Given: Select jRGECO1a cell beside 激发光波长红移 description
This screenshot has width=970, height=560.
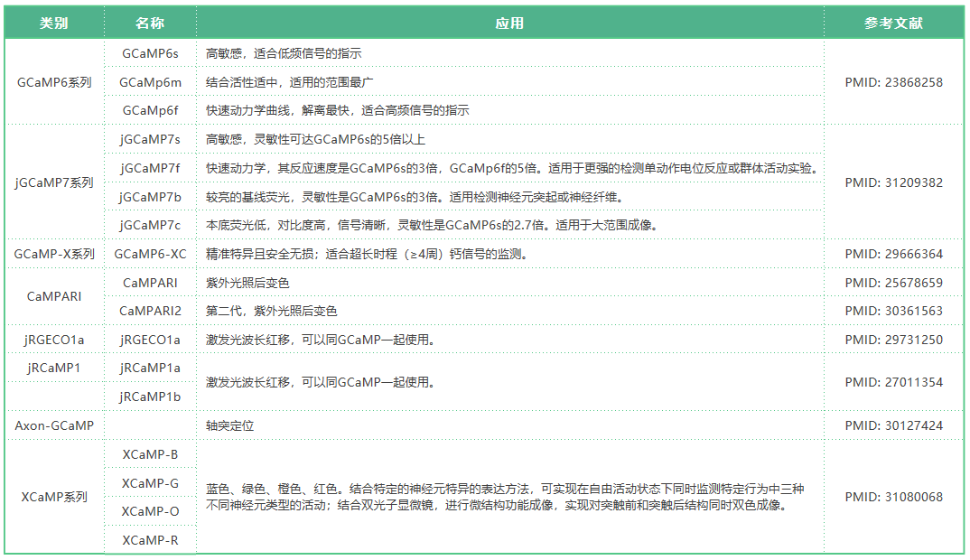Looking at the screenshot, I should tap(150, 340).
